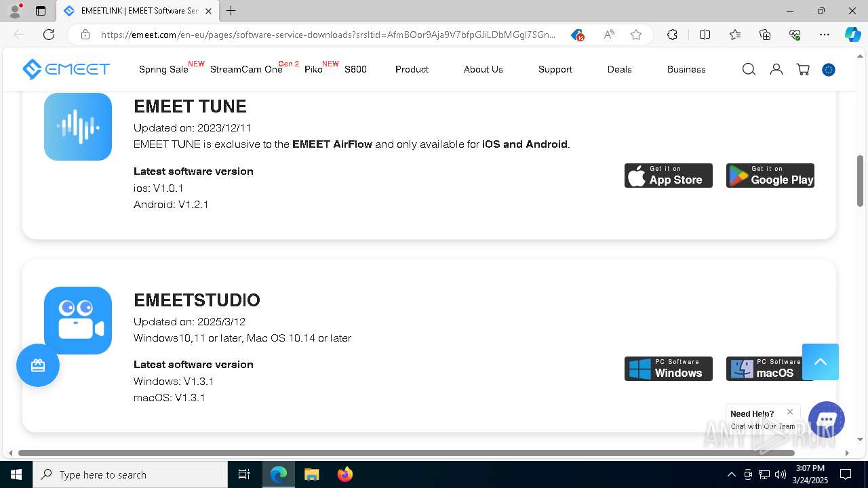
Task: Open the user account icon
Action: point(776,69)
